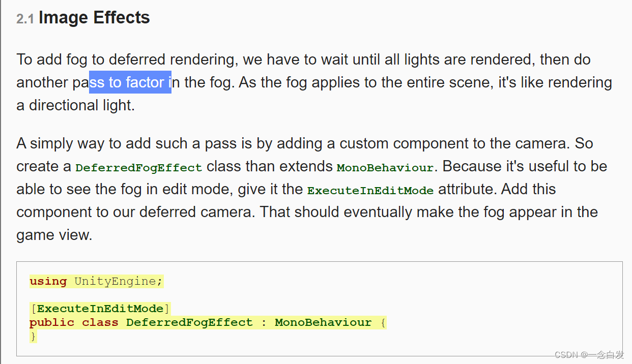Click the opening brace after MonoBehaviour
The image size is (632, 364).
pos(383,322)
